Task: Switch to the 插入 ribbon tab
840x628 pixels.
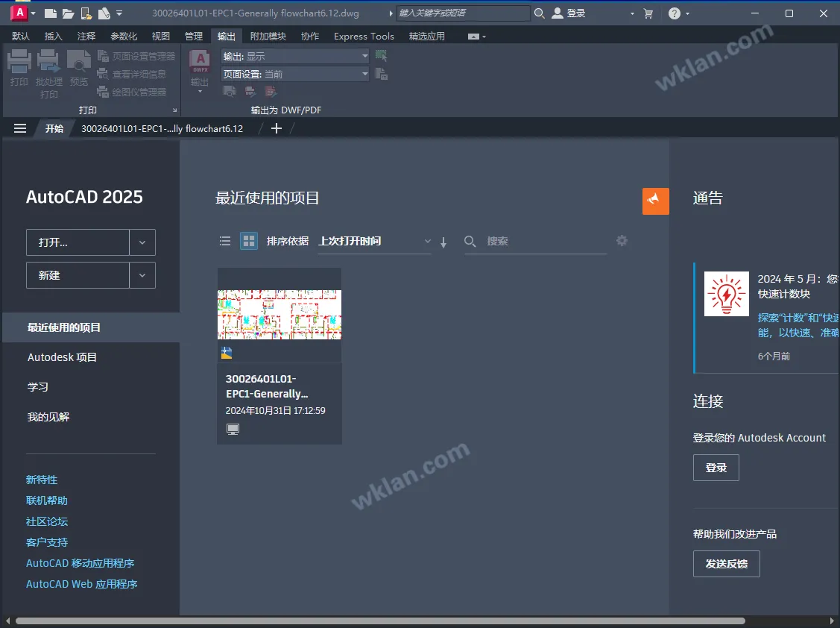Action: [x=53, y=36]
